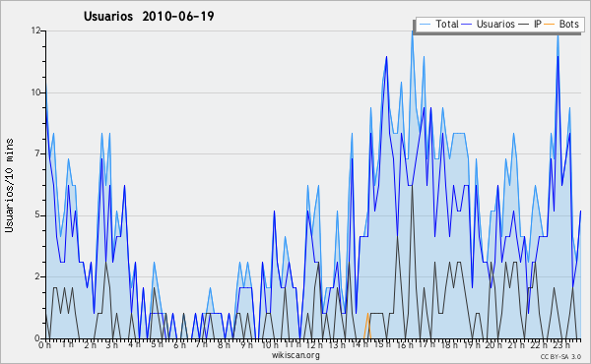Click the 'Usuarios' legend entry

495,24
